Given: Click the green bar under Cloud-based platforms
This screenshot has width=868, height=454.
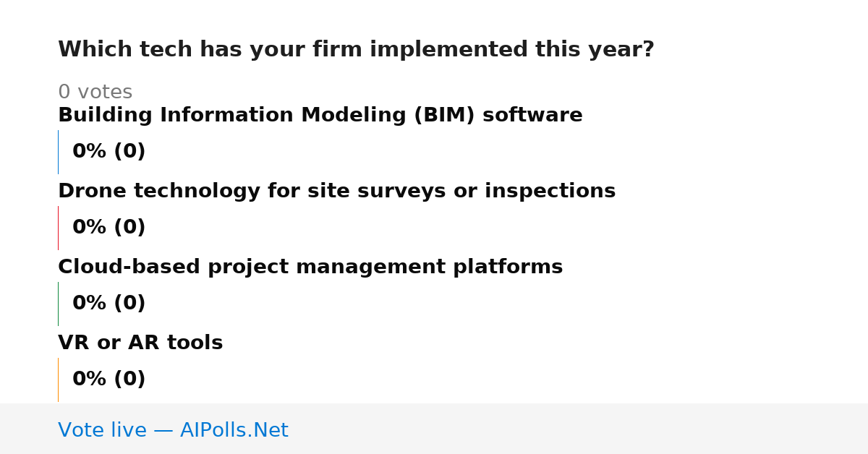Looking at the screenshot, I should point(58,304).
